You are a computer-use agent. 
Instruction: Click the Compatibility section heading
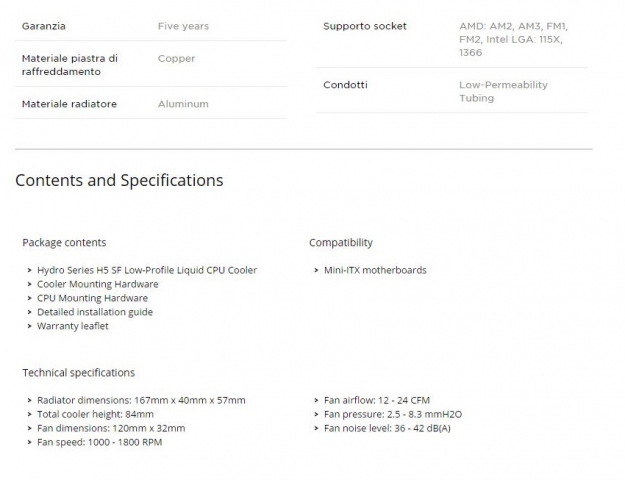pyautogui.click(x=341, y=243)
